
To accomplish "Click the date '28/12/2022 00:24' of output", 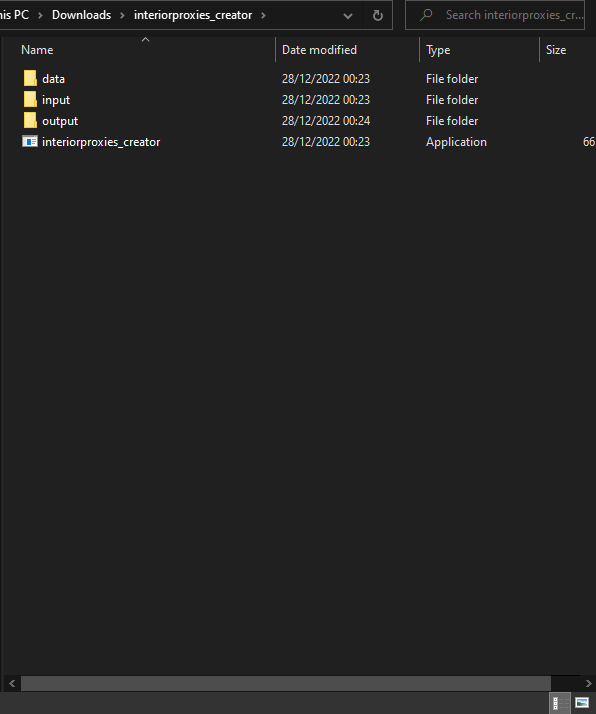I will pyautogui.click(x=326, y=121).
